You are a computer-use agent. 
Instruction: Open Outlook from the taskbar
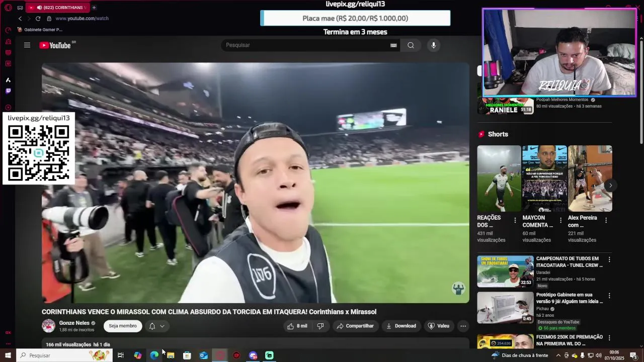(204, 355)
